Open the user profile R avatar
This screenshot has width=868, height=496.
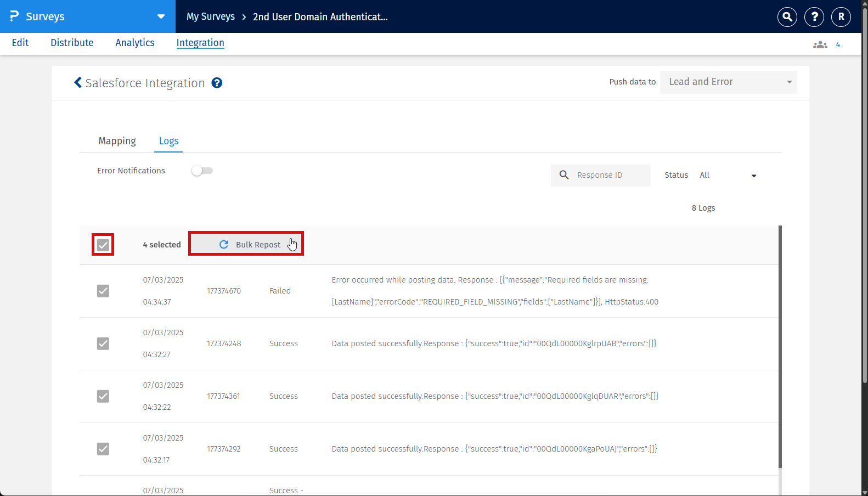tap(841, 17)
